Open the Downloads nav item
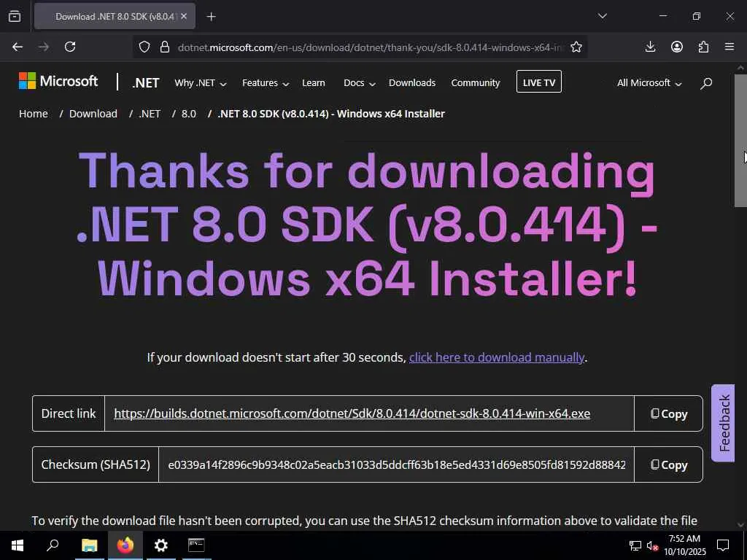The image size is (747, 560). click(412, 83)
